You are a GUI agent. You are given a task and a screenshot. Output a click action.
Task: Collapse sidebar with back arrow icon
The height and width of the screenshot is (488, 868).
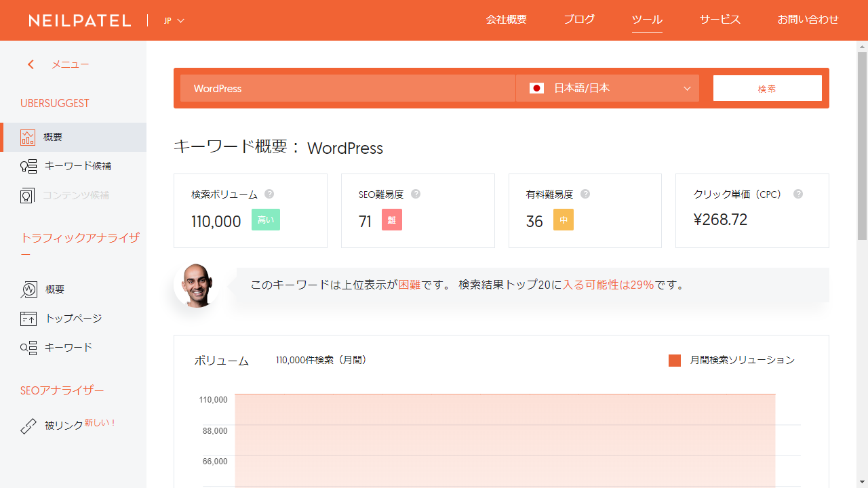tap(31, 64)
